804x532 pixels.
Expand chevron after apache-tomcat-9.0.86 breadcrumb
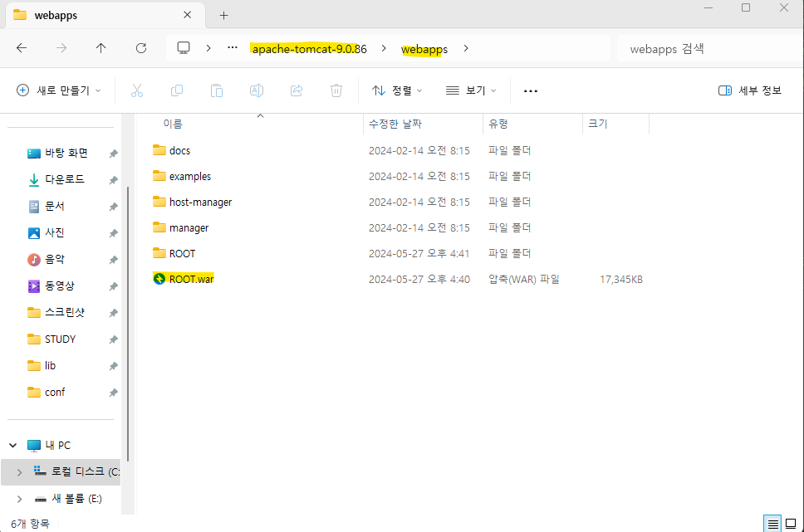[x=384, y=48]
